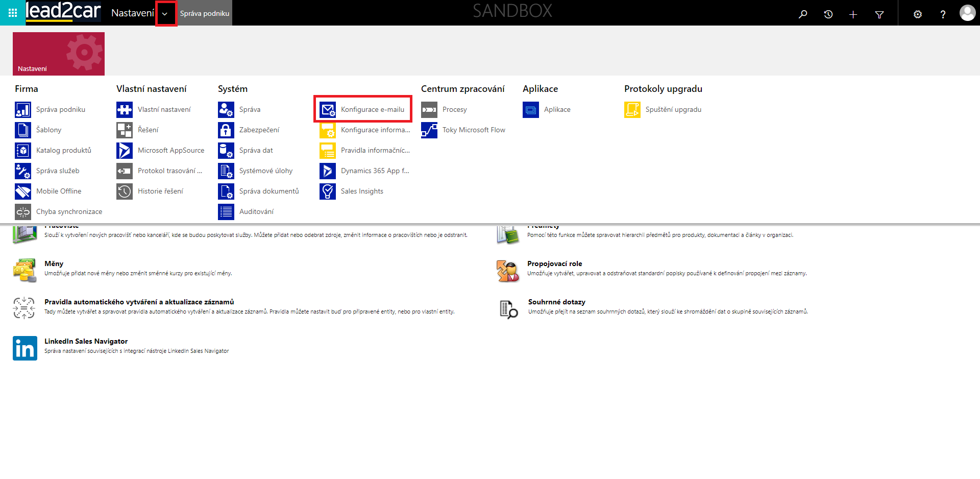Open Šablony under Firma
The image size is (980, 479).
tap(48, 130)
